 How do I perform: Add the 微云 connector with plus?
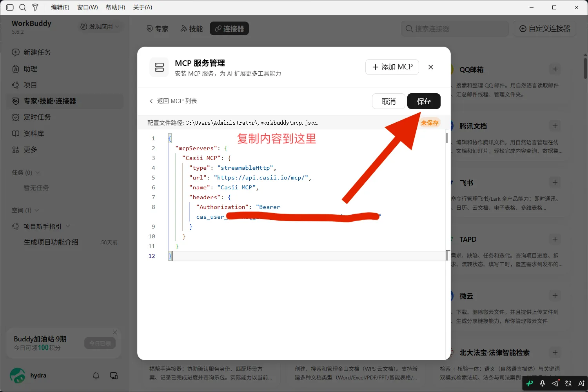(555, 296)
